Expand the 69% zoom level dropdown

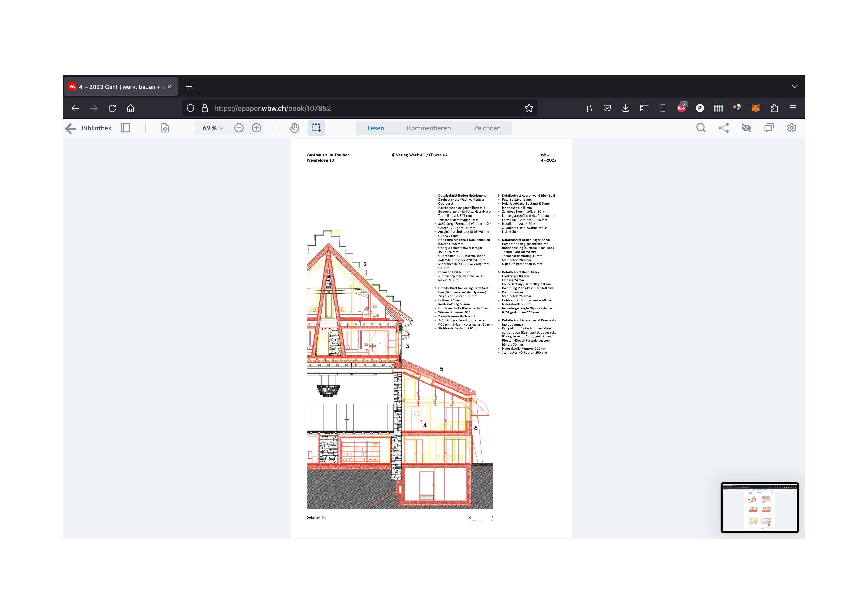[x=213, y=128]
